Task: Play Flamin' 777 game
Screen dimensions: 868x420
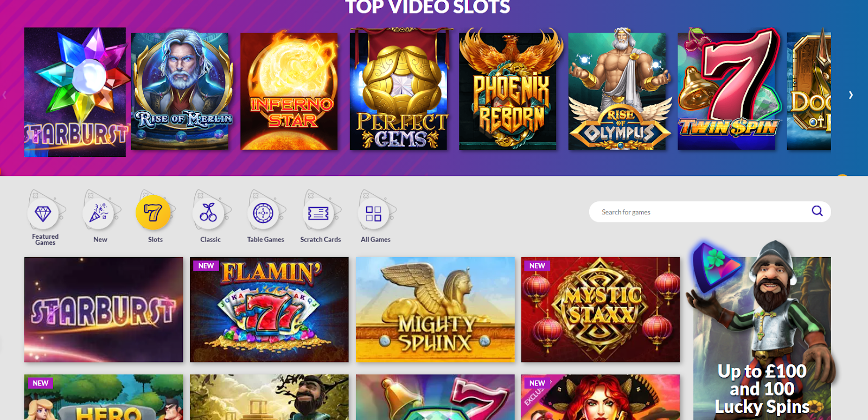Action: (269, 309)
